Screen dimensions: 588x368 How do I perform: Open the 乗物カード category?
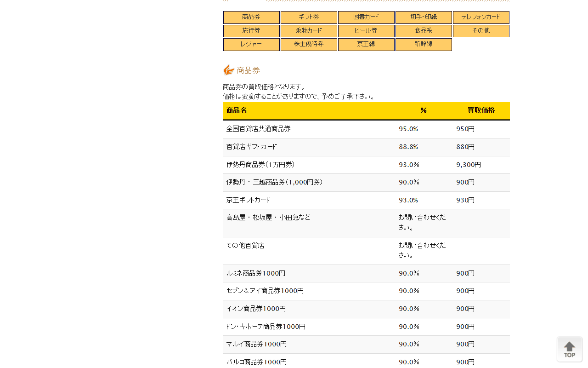309,31
